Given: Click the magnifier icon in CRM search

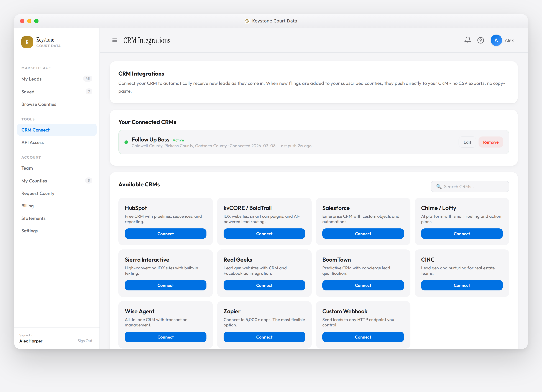Looking at the screenshot, I should tap(439, 187).
